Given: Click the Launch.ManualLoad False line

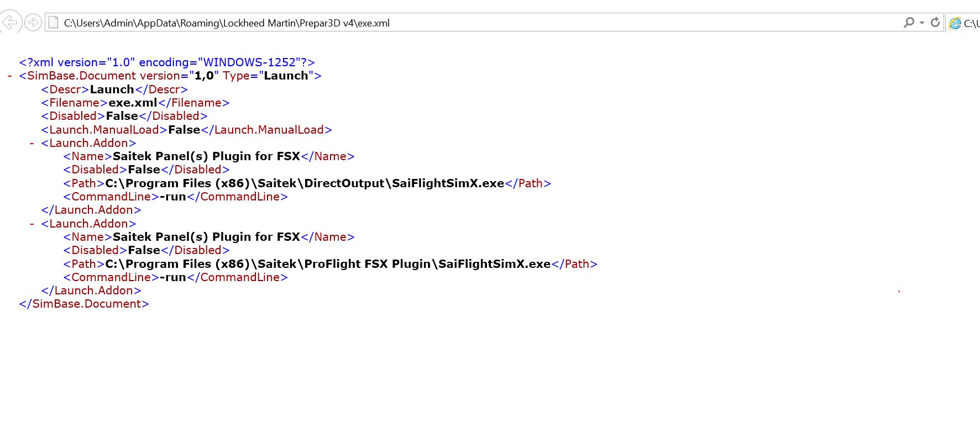Looking at the screenshot, I should [186, 130].
